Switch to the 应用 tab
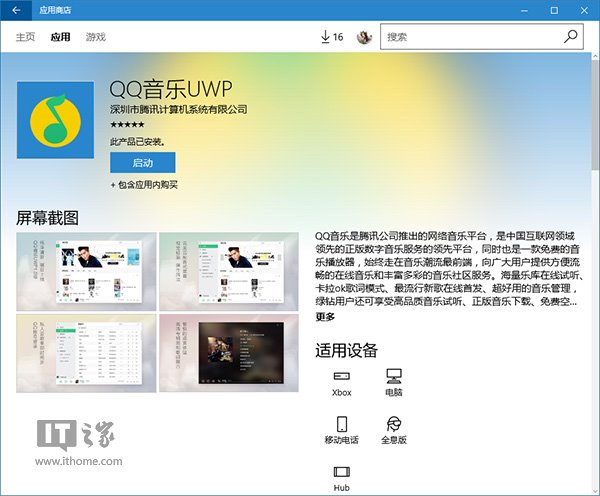Image resolution: width=600 pixels, height=496 pixels. (x=60, y=37)
